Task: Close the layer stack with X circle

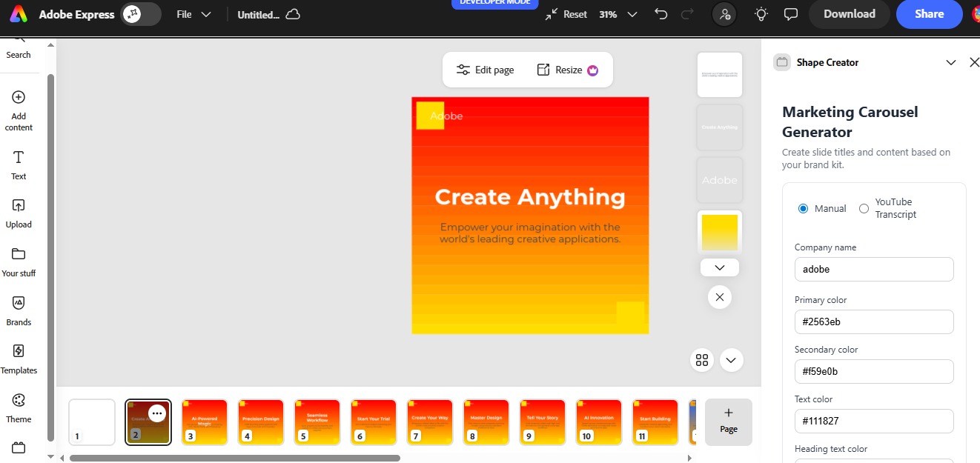Action: [x=720, y=297]
